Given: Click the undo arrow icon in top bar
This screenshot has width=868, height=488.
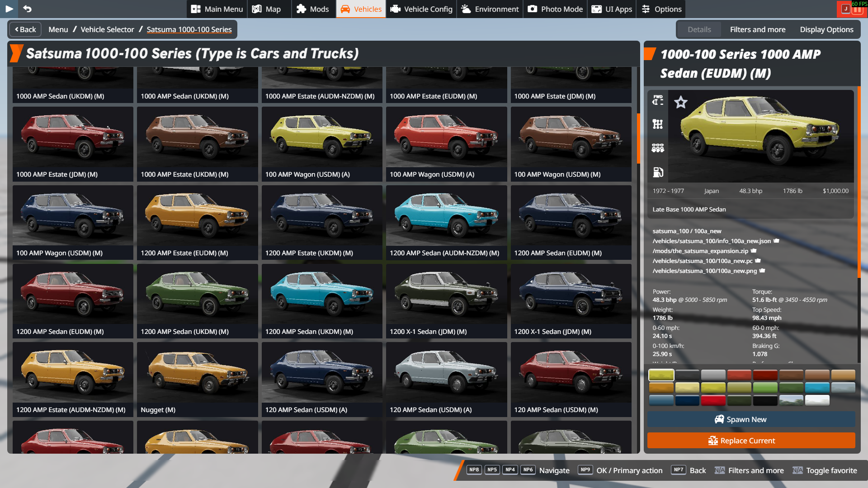Looking at the screenshot, I should point(27,9).
